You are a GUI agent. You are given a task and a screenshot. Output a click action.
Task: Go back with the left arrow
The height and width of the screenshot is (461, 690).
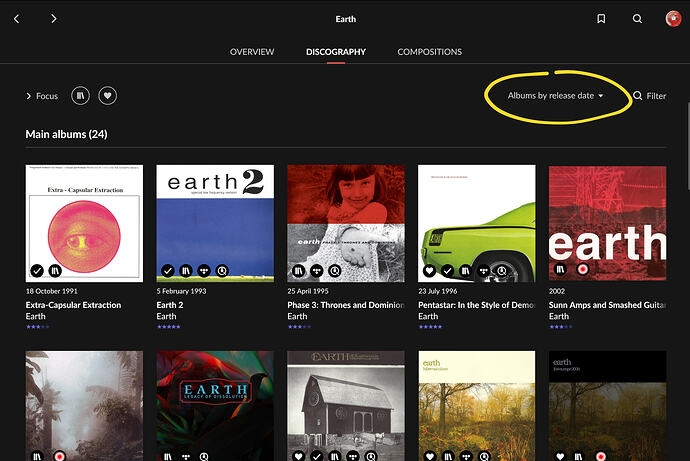tap(17, 19)
